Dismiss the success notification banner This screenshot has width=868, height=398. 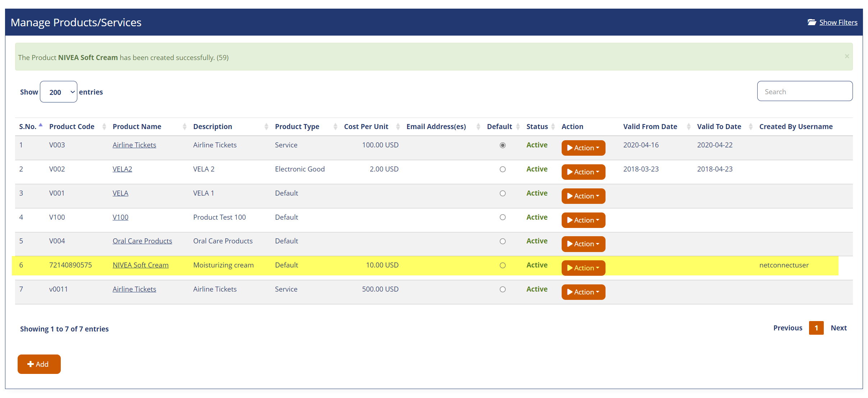coord(847,56)
